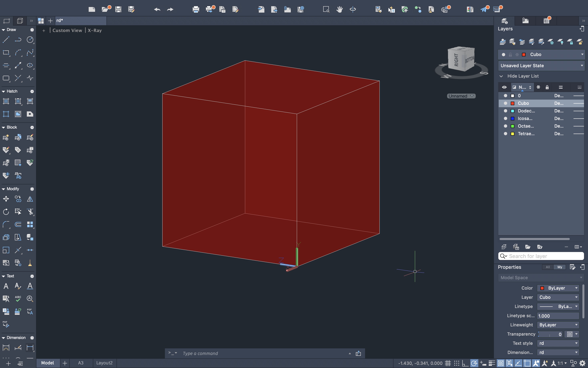This screenshot has width=588, height=368.
Task: Toggle grid display in status bar
Action: point(448,363)
